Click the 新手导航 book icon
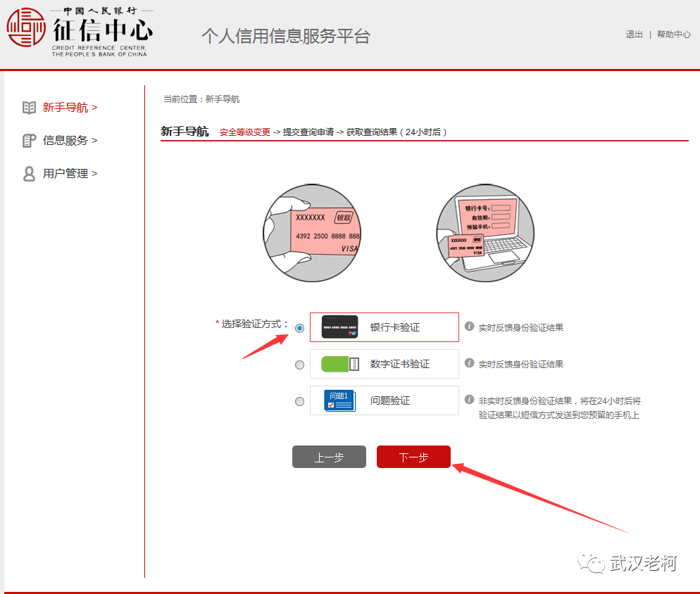 pyautogui.click(x=29, y=108)
